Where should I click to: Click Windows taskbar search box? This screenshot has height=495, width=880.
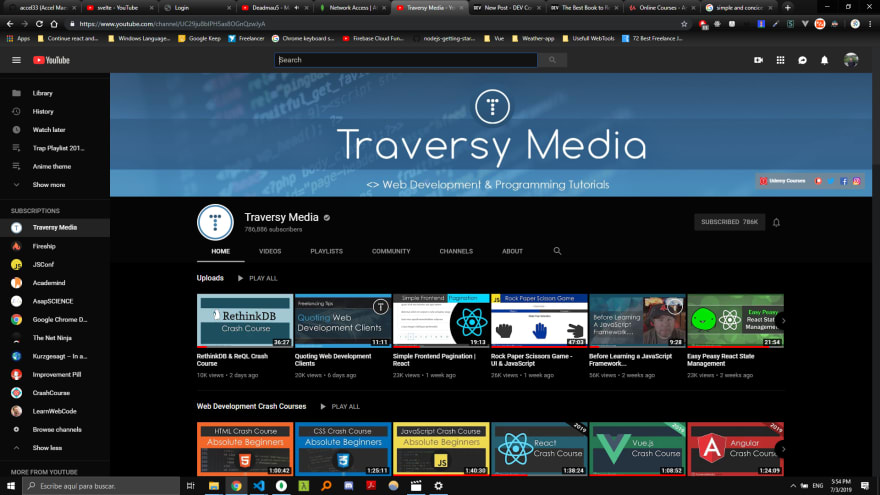101,486
